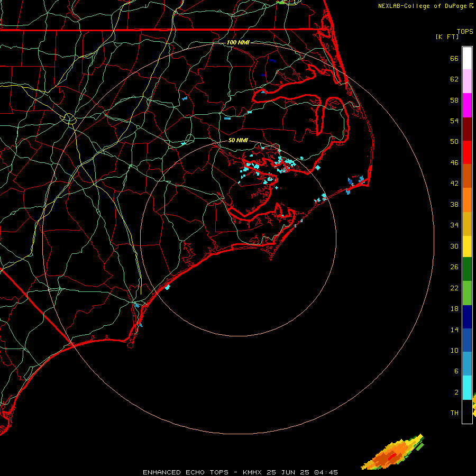Viewport: 476px width, 476px height.
Task: Click the TOPS legend heading
Action: click(x=465, y=31)
